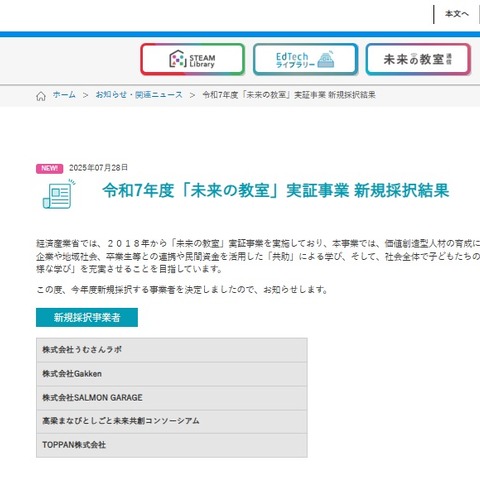Click the paragraph starting 経済産業省では
Image resolution: width=480 pixels, height=480 pixels.
click(258, 256)
